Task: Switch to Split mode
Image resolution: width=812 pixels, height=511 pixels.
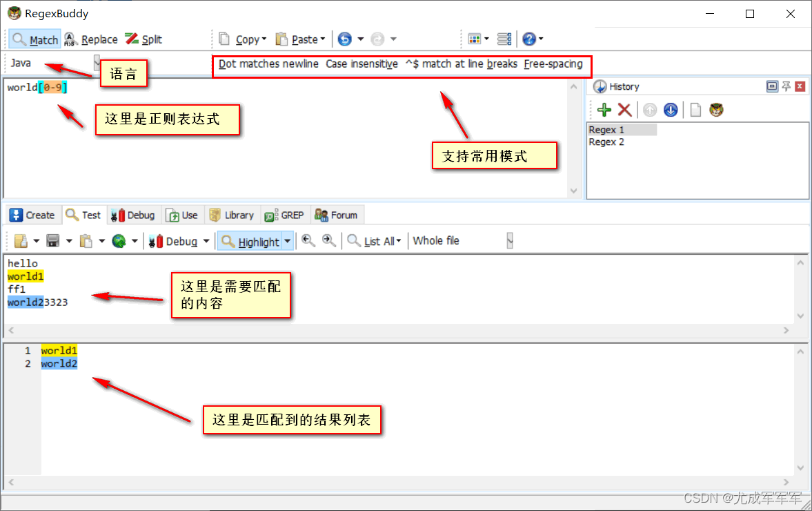Action: (143, 39)
